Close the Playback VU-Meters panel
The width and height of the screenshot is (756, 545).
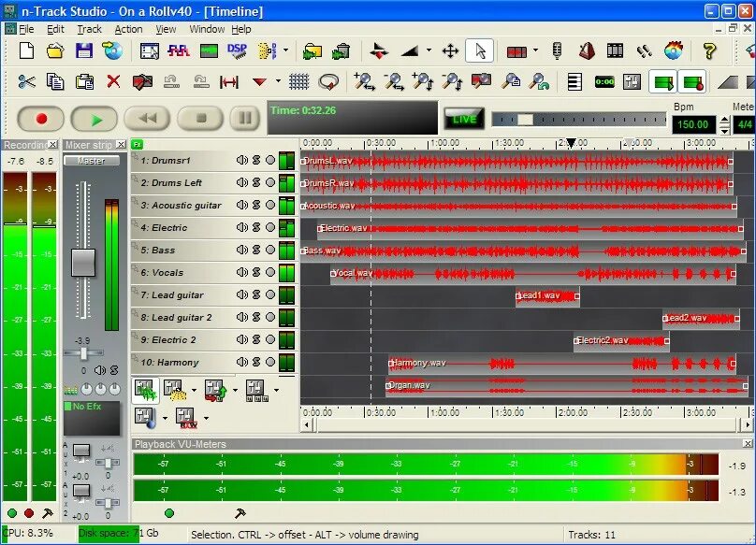click(x=748, y=443)
